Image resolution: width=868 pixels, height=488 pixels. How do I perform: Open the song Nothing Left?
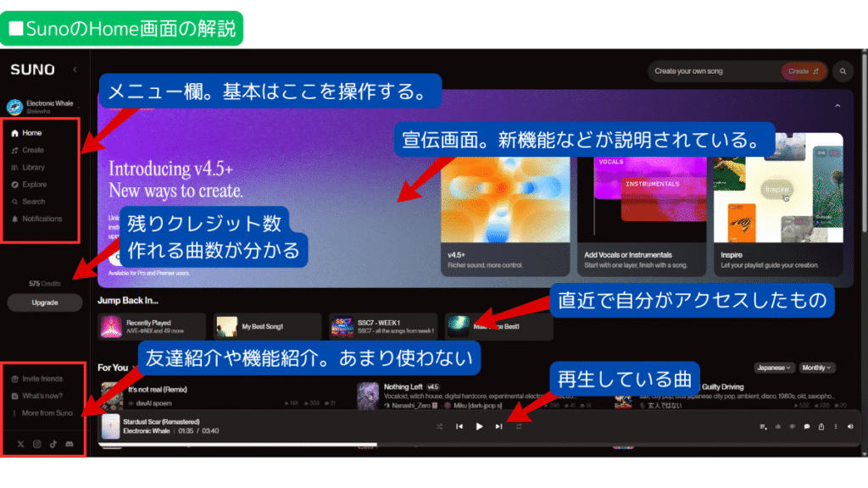coord(403,387)
